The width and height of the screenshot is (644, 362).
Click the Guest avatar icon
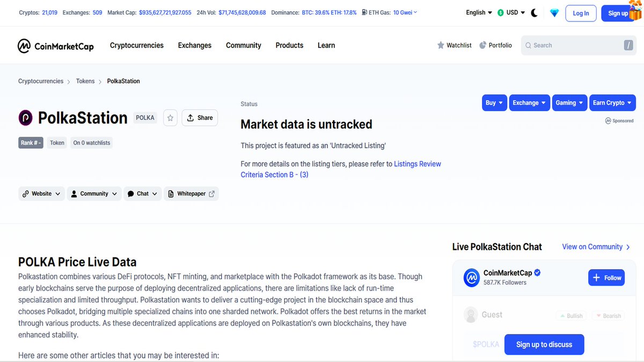[x=471, y=314]
